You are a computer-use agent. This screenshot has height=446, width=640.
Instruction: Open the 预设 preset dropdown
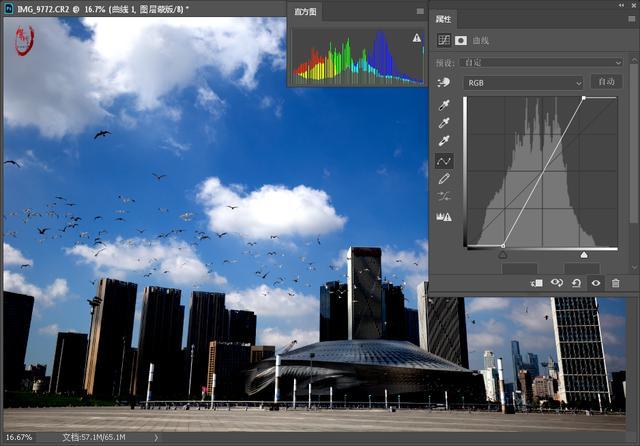(541, 62)
